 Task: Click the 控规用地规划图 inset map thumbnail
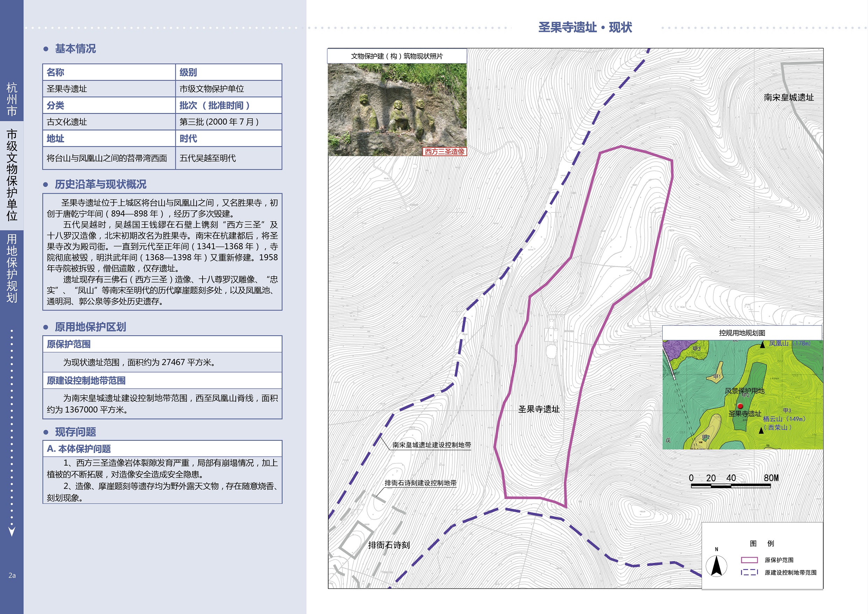click(742, 394)
